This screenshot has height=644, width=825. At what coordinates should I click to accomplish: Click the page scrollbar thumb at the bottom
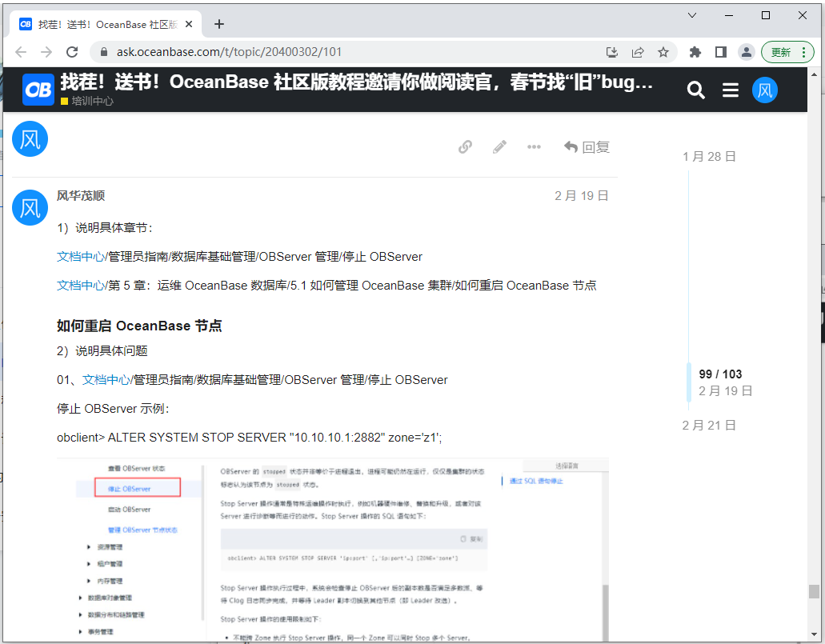click(x=814, y=591)
